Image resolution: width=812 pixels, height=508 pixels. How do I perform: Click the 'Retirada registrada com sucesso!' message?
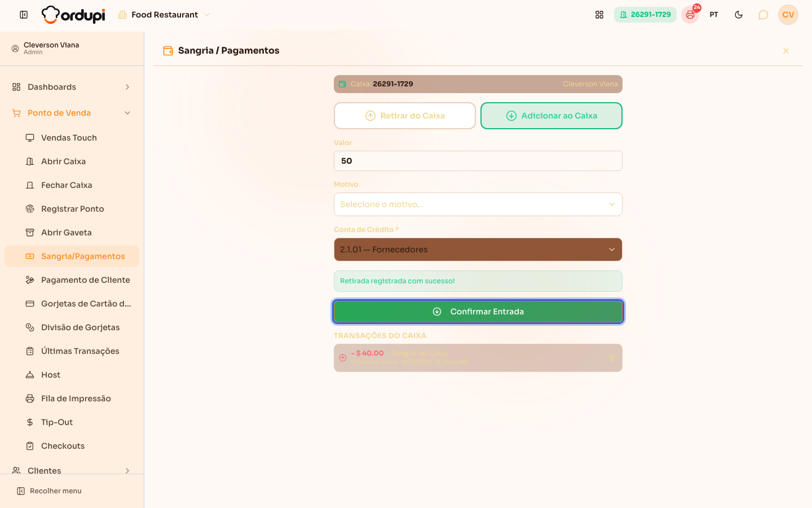[478, 281]
